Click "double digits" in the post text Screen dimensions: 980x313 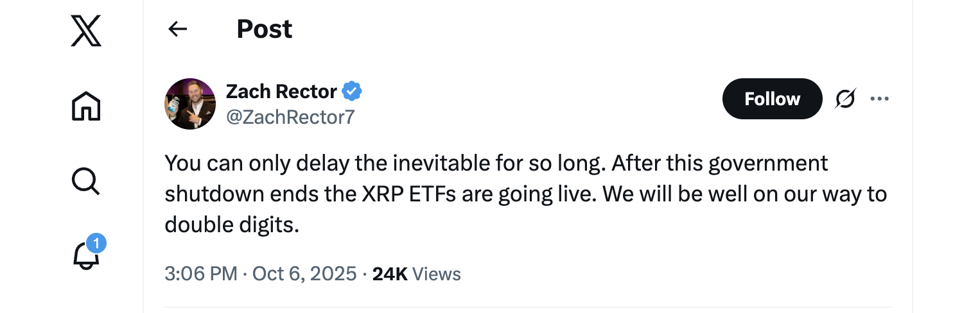click(x=232, y=224)
